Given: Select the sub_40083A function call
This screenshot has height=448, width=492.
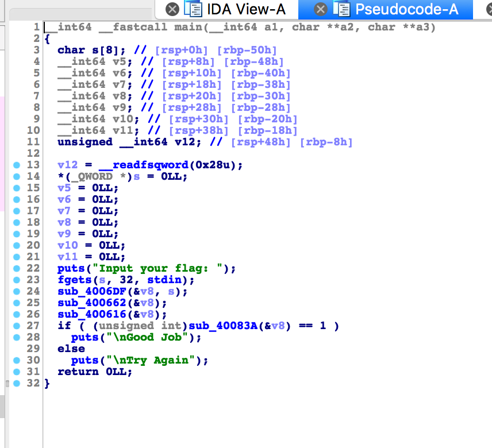Looking at the screenshot, I should [x=223, y=326].
